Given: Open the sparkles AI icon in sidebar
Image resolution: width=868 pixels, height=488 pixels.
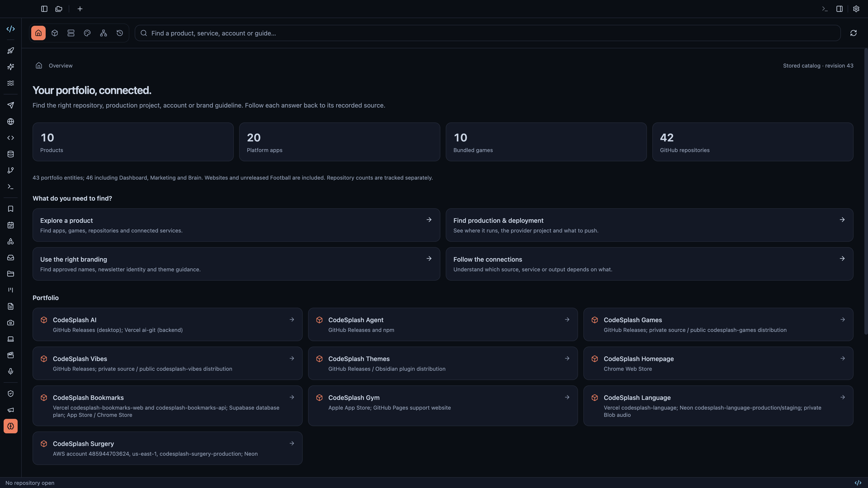Looking at the screenshot, I should (x=10, y=67).
